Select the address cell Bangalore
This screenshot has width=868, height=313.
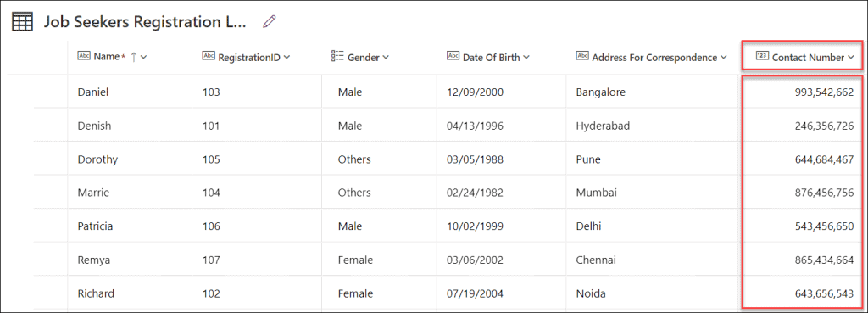(x=601, y=92)
